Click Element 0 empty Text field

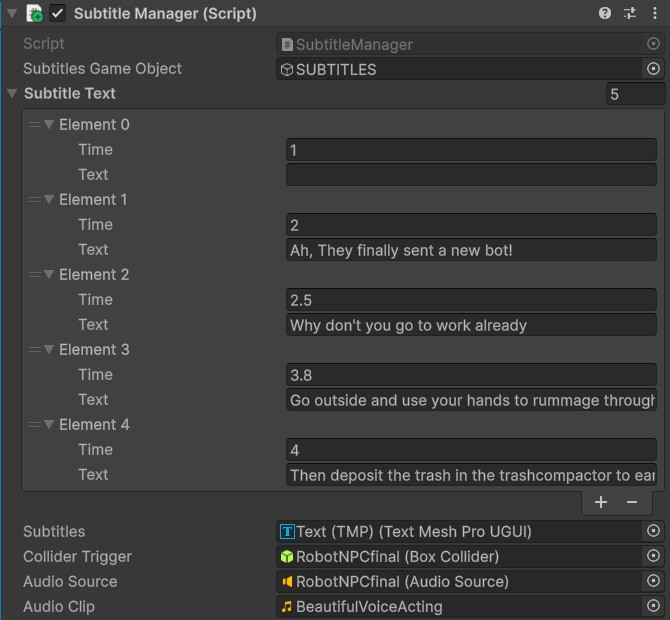[x=471, y=175]
